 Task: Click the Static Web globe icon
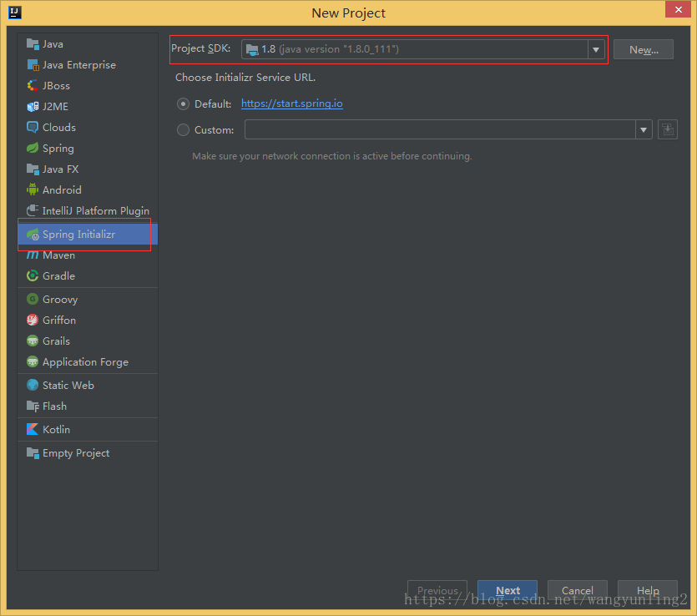click(33, 385)
